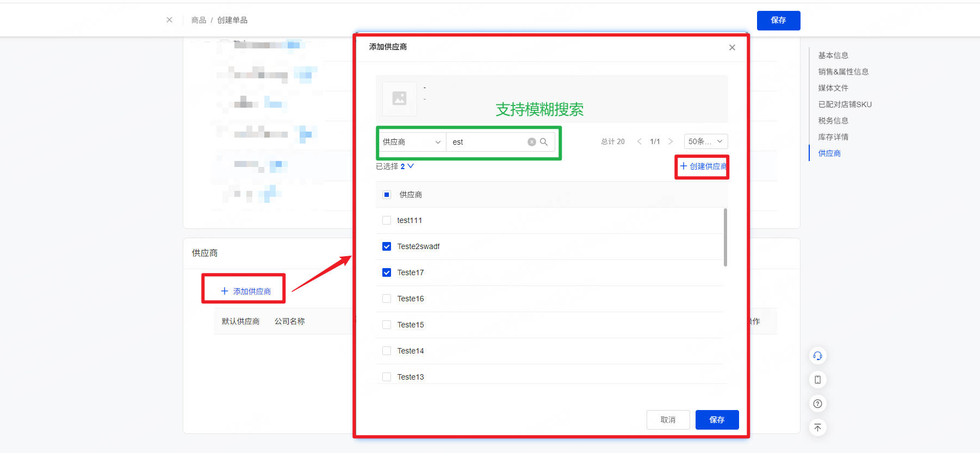Click the customer service headset icon
Viewport: 980px width, 453px height.
817,356
